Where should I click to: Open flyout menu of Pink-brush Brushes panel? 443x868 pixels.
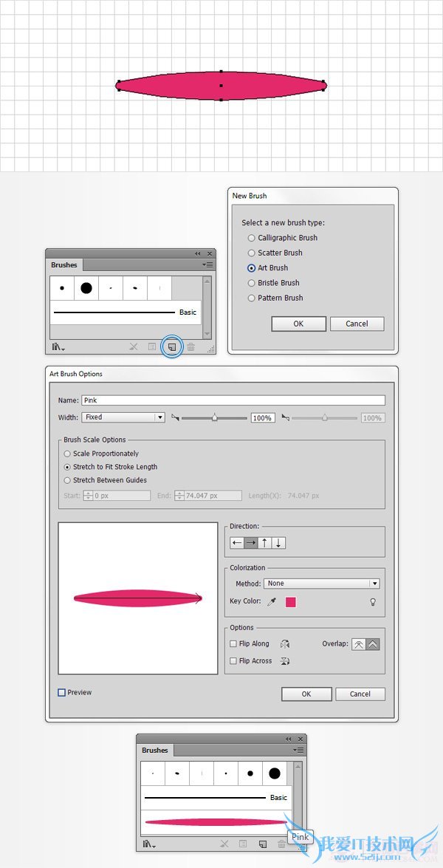(x=298, y=750)
